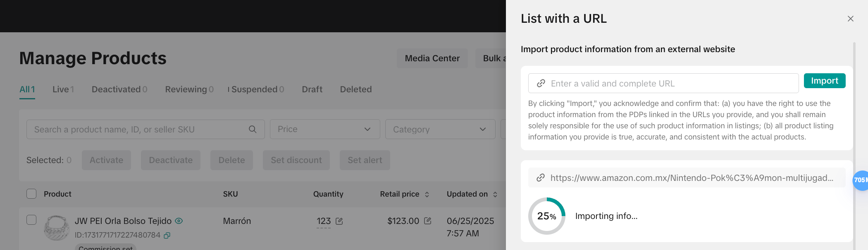Toggle the select-all Product checkbox
Viewport: 868px width, 250px height.
tap(31, 194)
